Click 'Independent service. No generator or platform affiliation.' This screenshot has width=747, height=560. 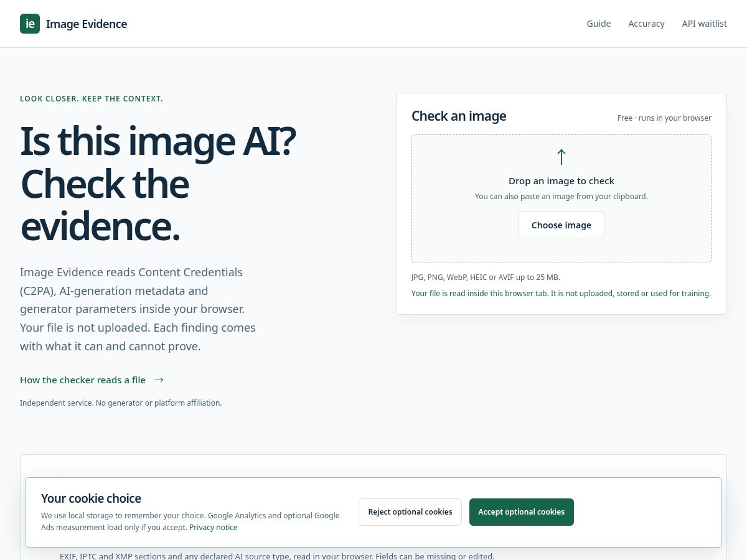(121, 403)
